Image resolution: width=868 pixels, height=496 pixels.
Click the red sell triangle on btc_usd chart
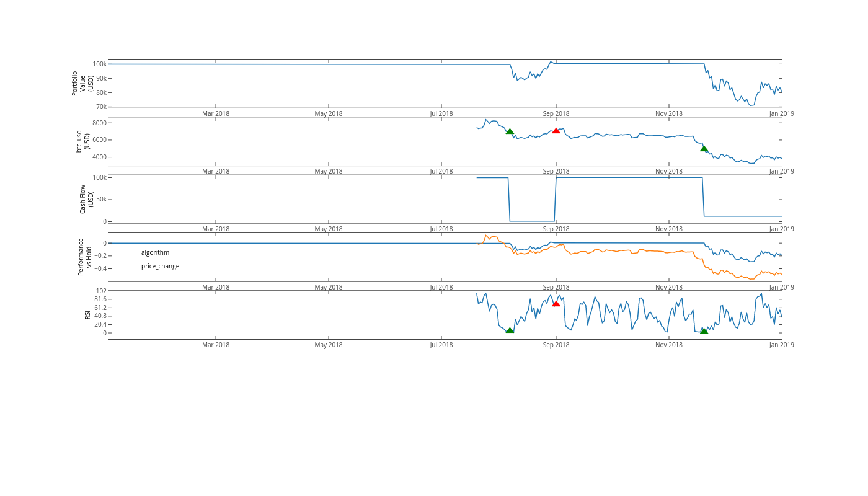pos(556,131)
